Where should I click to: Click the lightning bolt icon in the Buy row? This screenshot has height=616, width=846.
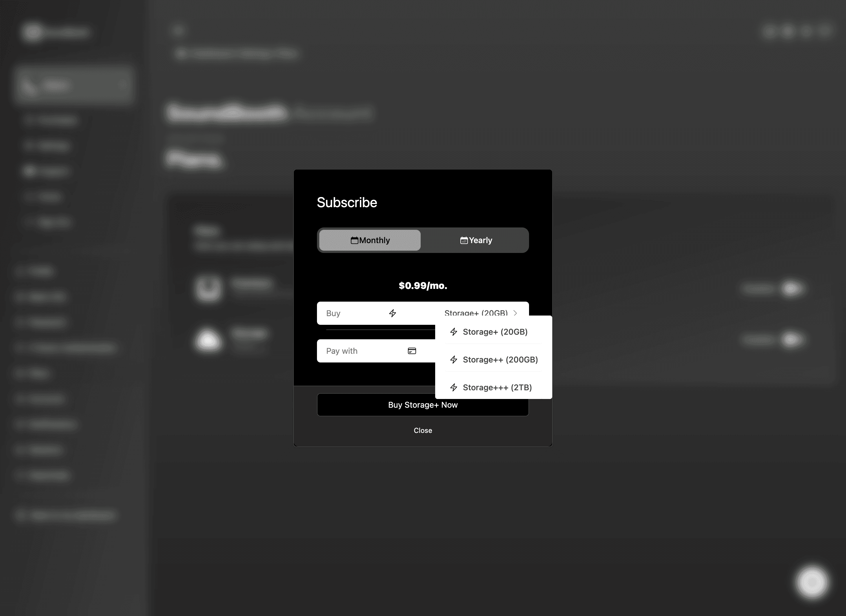[393, 314]
